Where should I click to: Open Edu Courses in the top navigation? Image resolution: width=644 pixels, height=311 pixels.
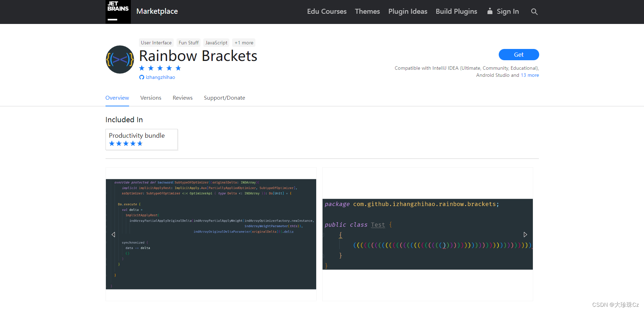tap(327, 12)
